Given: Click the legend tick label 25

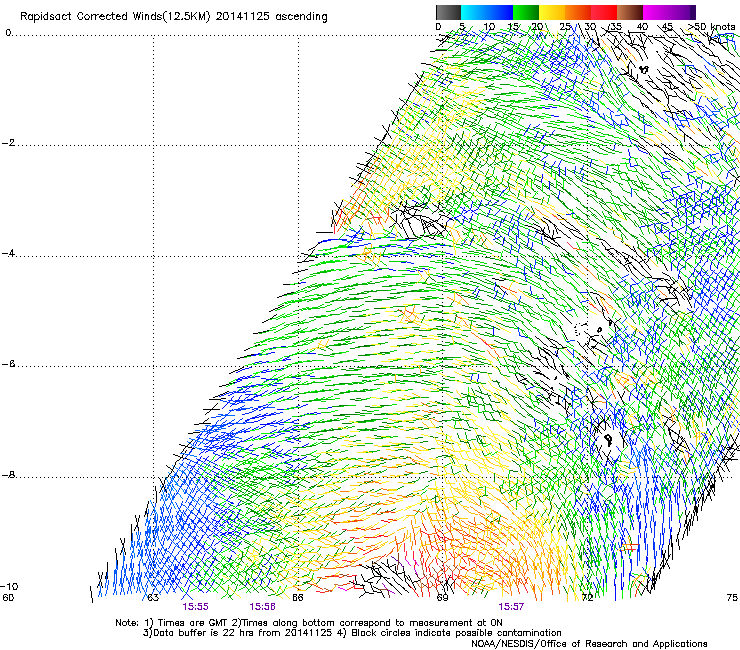Looking at the screenshot, I should tap(565, 27).
